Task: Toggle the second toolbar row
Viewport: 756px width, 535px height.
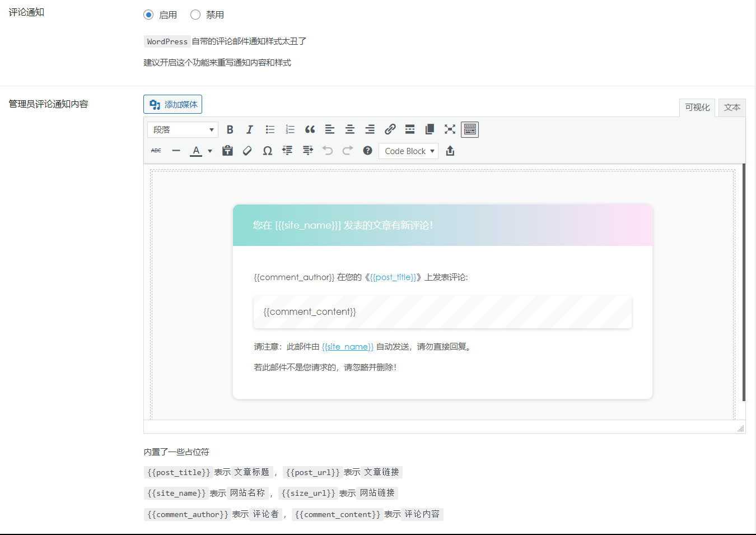Action: tap(470, 129)
